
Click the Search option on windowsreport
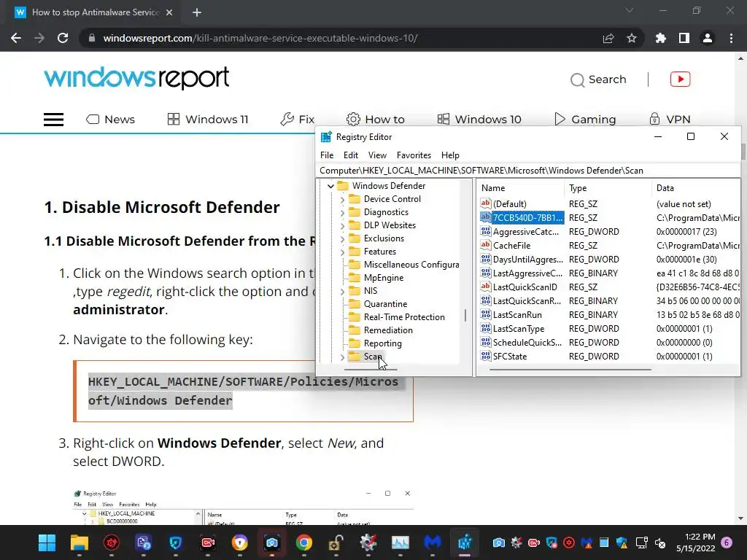pyautogui.click(x=598, y=79)
